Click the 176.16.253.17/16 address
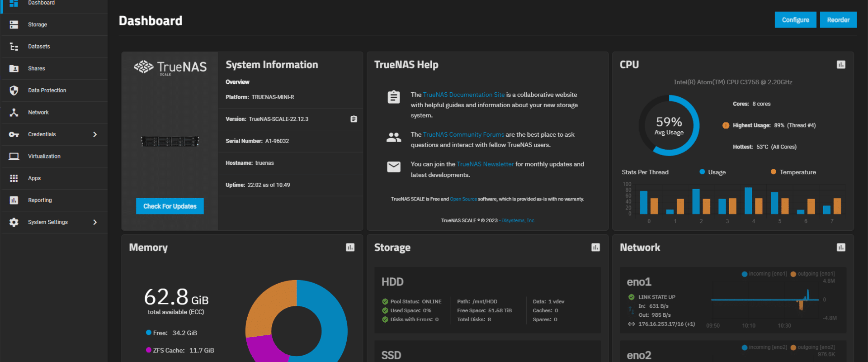868x362 pixels. [x=666, y=324]
